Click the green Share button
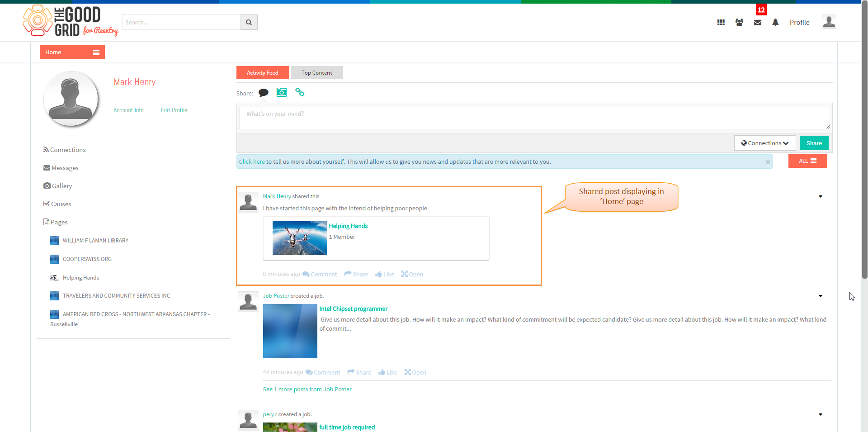Screen dimensions: 868x432 point(814,143)
